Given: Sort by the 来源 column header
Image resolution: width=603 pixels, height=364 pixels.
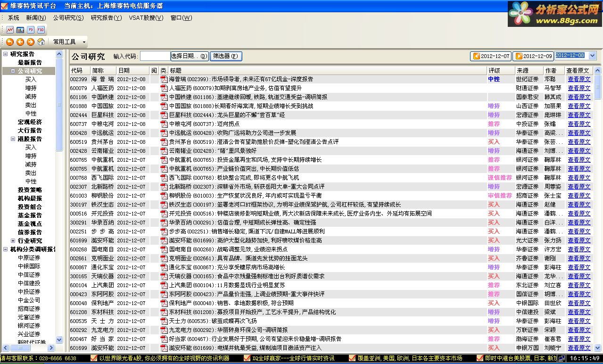Looking at the screenshot, I should [x=529, y=70].
